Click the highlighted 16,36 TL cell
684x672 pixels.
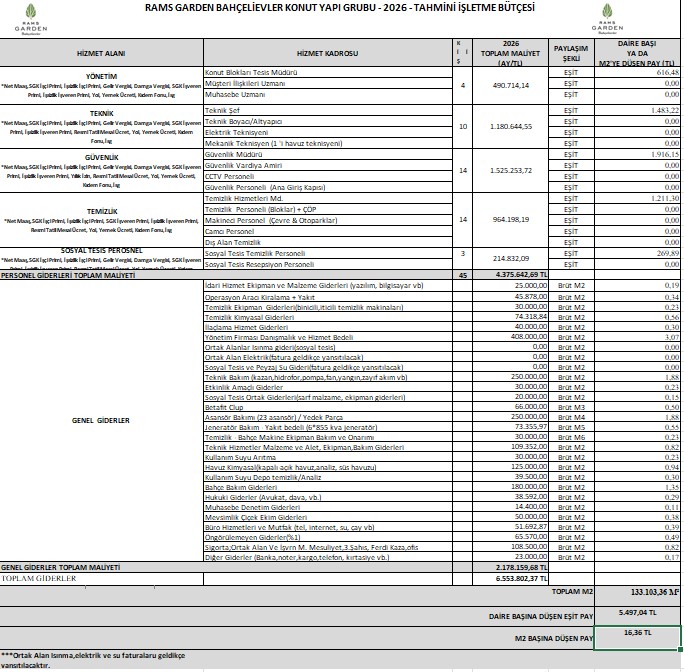click(x=637, y=638)
